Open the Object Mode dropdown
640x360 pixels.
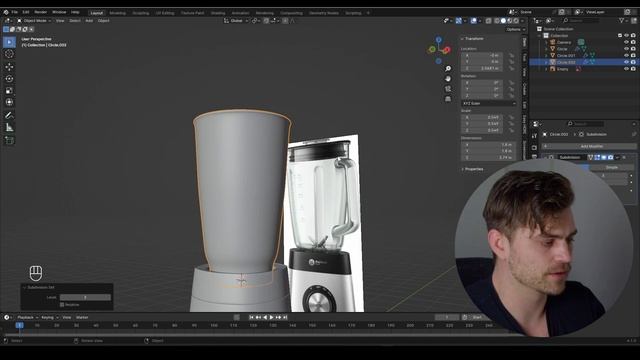34,20
